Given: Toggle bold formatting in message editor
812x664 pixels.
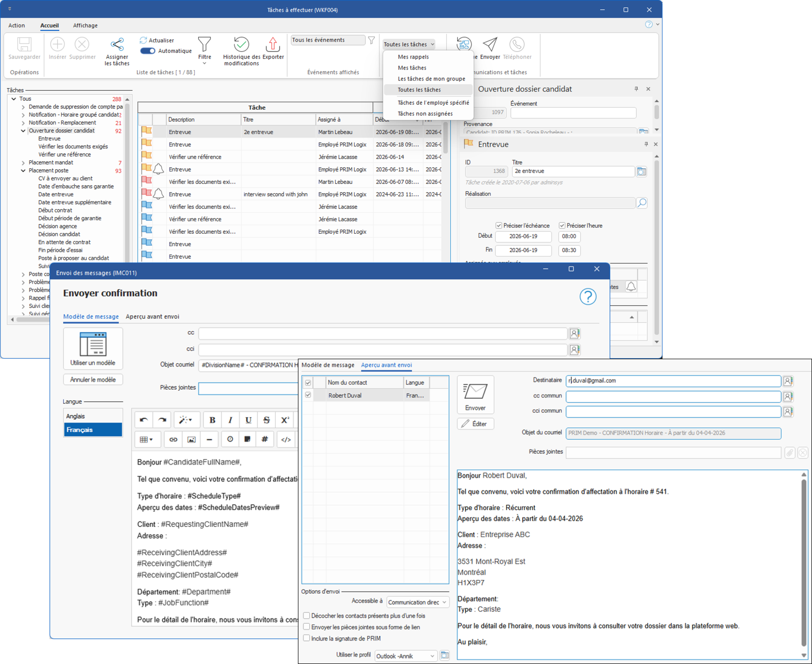Looking at the screenshot, I should tap(212, 420).
